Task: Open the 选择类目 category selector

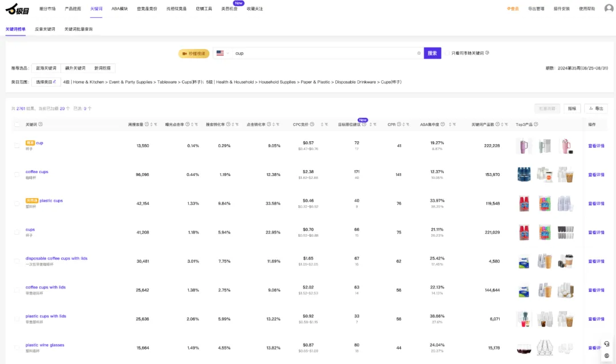Action: (x=46, y=82)
